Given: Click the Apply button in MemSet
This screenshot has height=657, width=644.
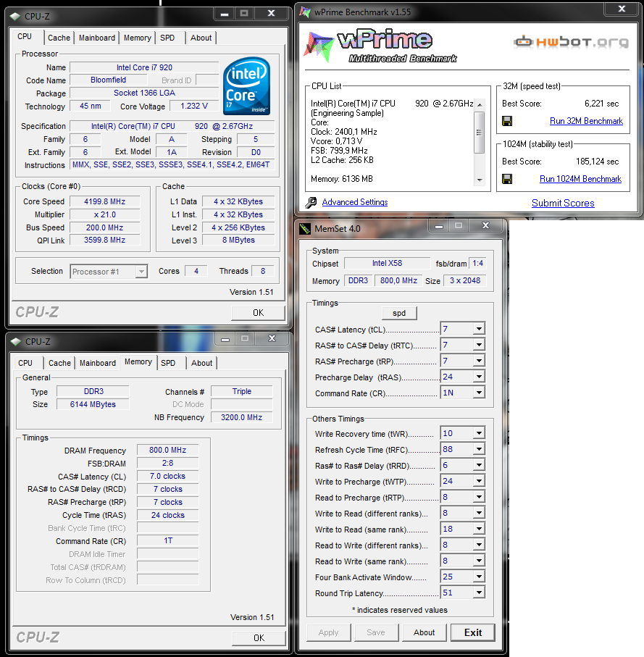Looking at the screenshot, I should point(328,632).
